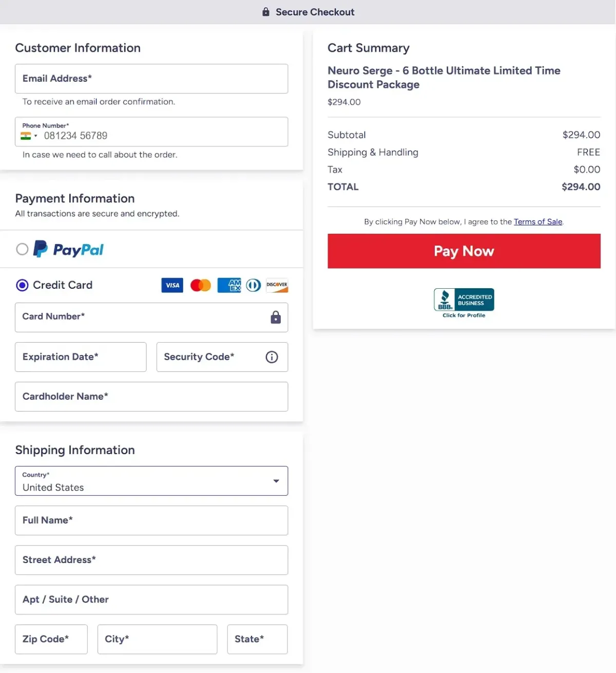The width and height of the screenshot is (616, 673).
Task: Click the PayPal logo
Action: click(69, 249)
